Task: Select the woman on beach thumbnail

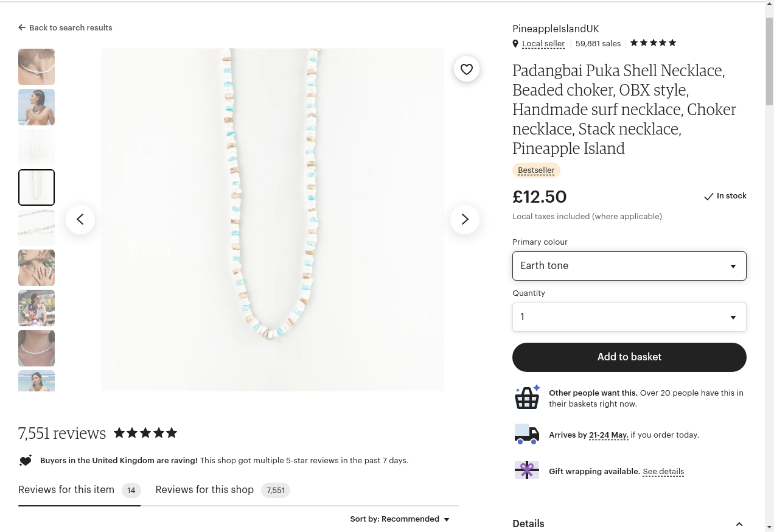Action: (37, 107)
